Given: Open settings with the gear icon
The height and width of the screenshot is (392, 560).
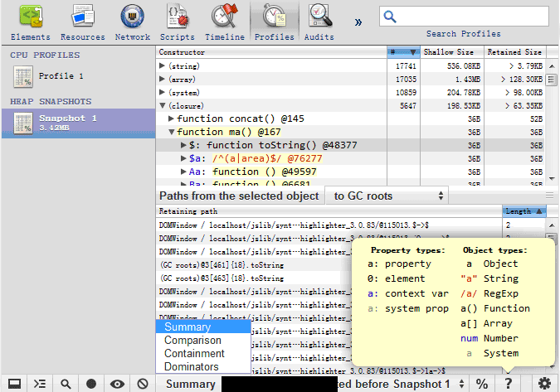Looking at the screenshot, I should (544, 384).
